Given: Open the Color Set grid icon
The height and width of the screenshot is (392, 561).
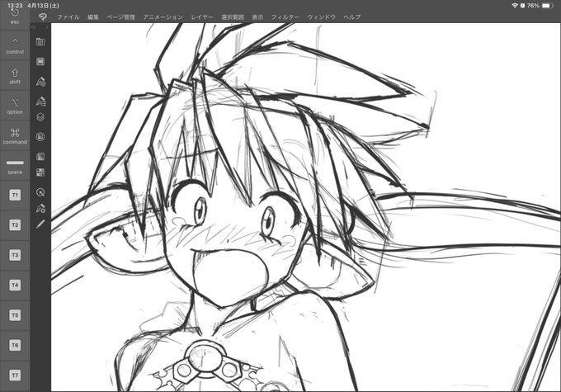Looking at the screenshot, I should pos(40,172).
